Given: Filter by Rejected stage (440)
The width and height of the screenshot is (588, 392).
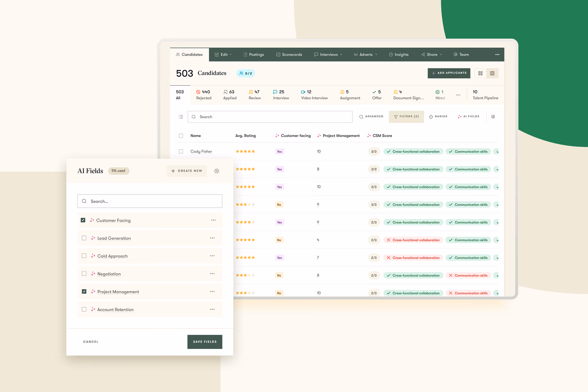Looking at the screenshot, I should (x=204, y=95).
